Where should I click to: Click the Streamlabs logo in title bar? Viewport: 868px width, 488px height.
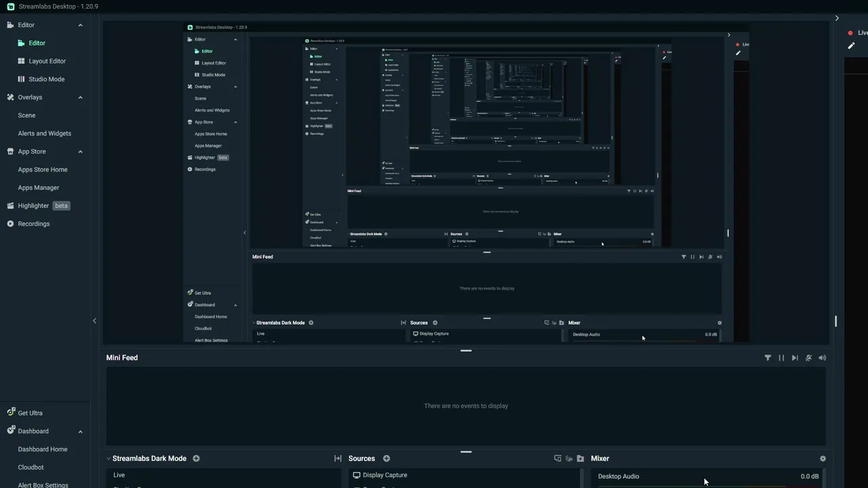[10, 6]
